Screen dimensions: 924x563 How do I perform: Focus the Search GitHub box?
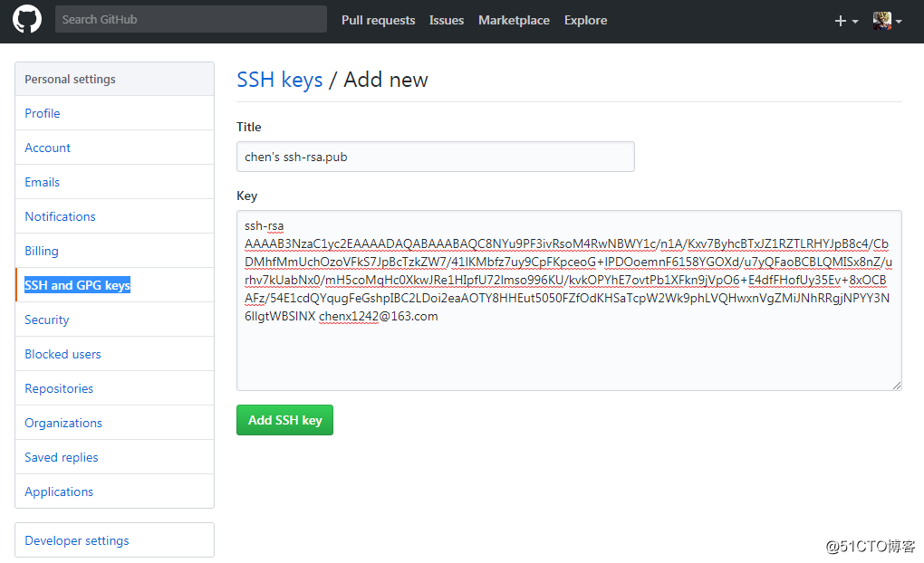(191, 19)
